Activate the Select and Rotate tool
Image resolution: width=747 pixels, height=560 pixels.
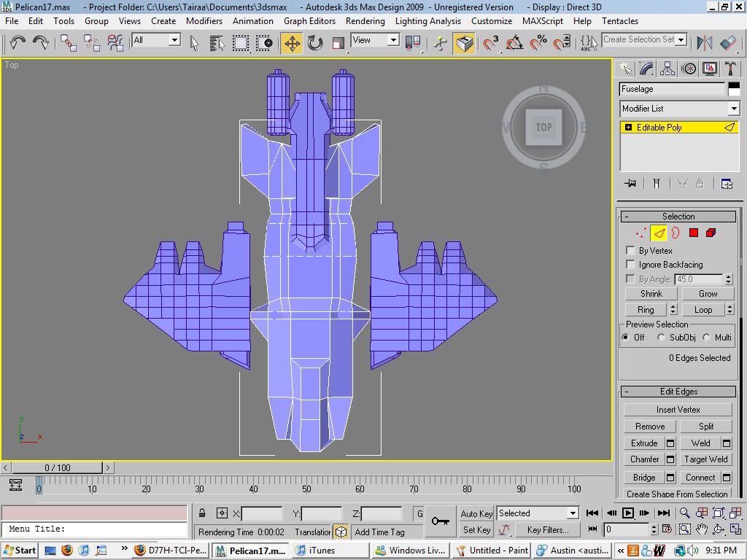pos(315,43)
